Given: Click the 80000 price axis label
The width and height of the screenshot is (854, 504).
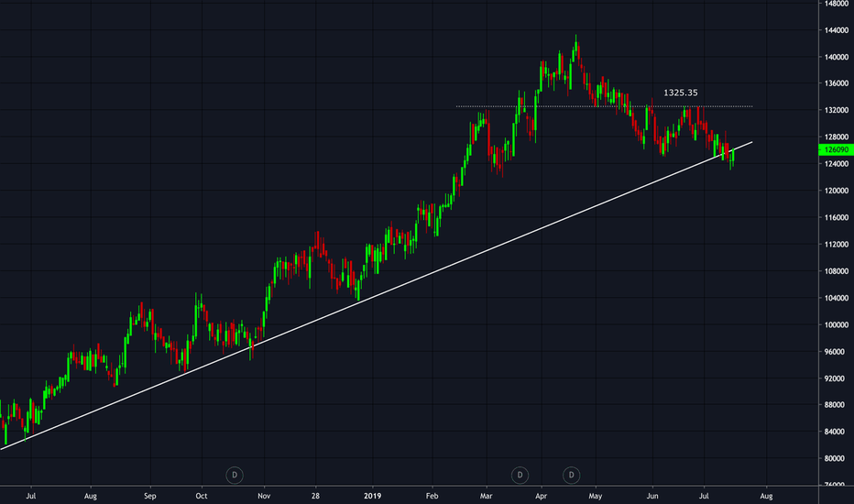Looking at the screenshot, I should (x=836, y=458).
